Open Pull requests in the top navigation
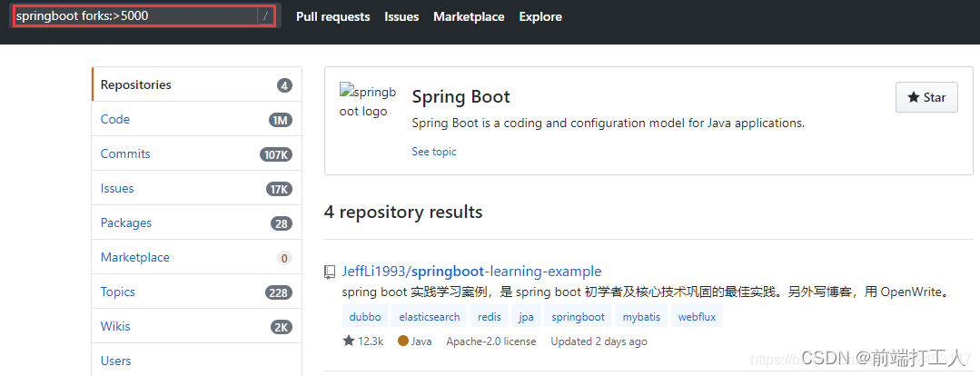Screen dimensions: 980x376 coord(333,17)
